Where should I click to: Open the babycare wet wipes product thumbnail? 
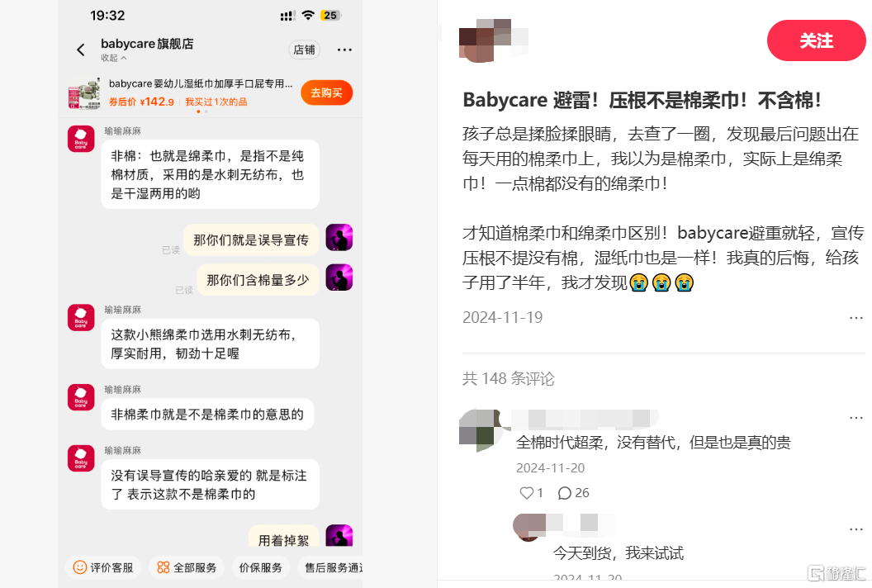pyautogui.click(x=84, y=93)
